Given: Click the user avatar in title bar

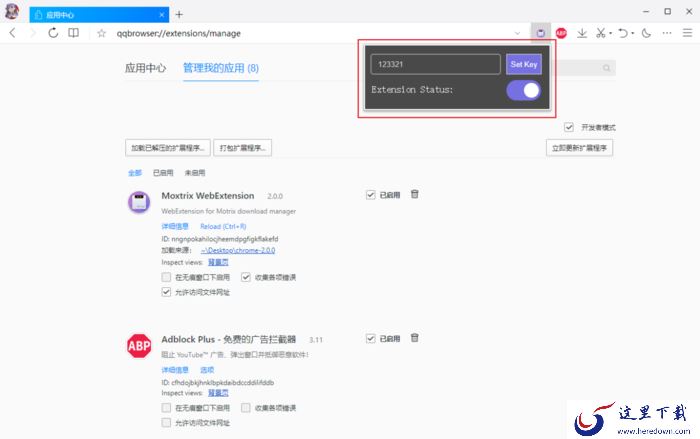Looking at the screenshot, I should pos(12,11).
